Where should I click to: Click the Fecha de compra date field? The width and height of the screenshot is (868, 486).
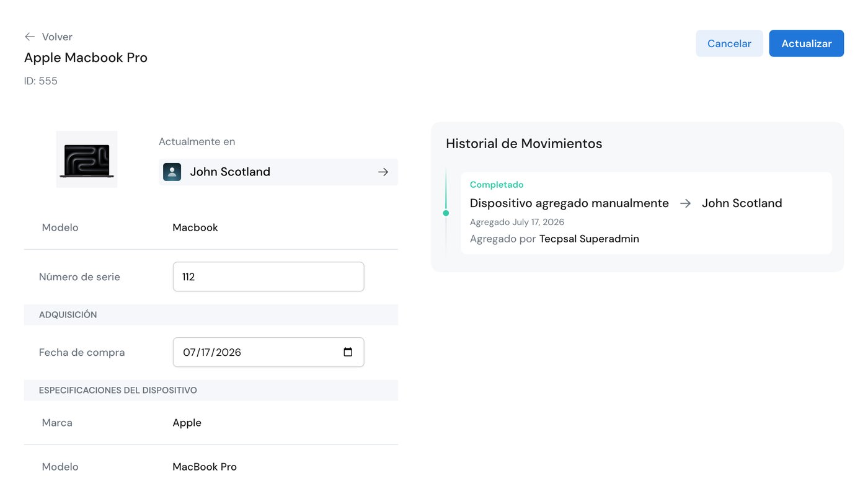(x=268, y=352)
